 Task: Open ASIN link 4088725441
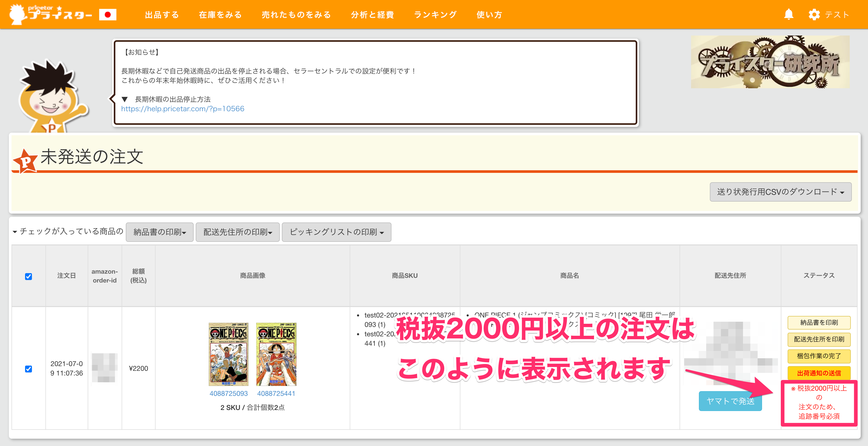point(276,394)
